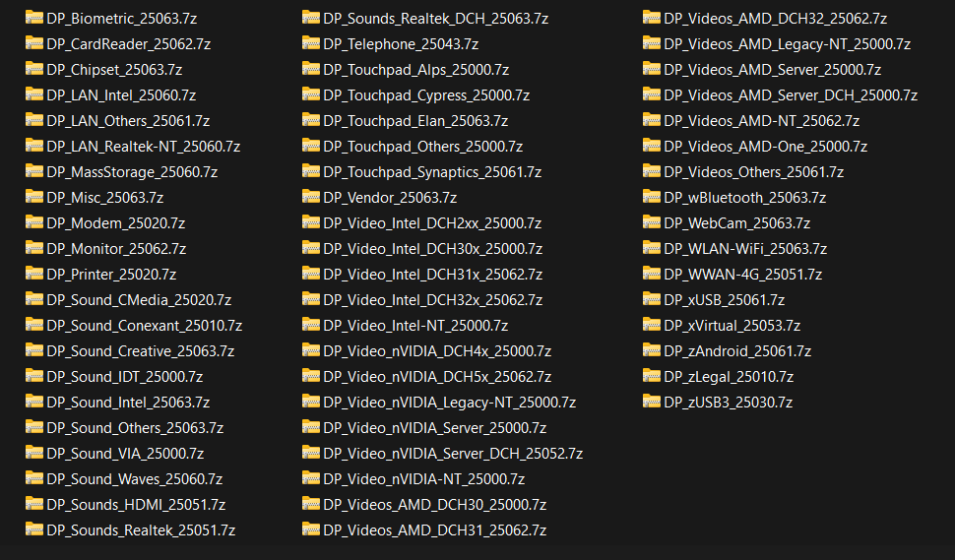
Task: Click icon of DP_Sounds_Realtek_25051.7z
Action: tap(34, 529)
